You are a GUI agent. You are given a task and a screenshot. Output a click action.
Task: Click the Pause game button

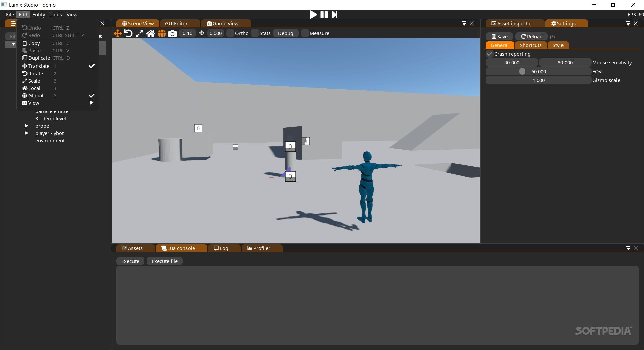[x=324, y=14]
